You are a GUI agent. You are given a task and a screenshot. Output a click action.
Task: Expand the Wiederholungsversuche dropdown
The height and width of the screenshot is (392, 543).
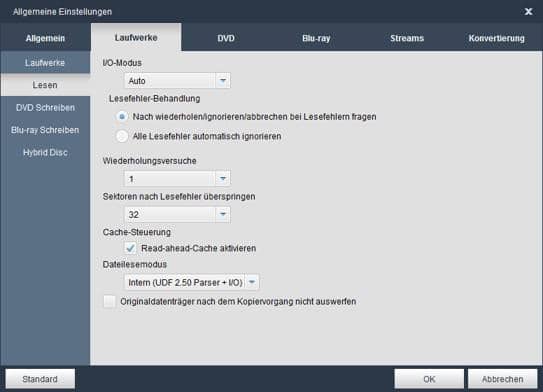pos(223,179)
